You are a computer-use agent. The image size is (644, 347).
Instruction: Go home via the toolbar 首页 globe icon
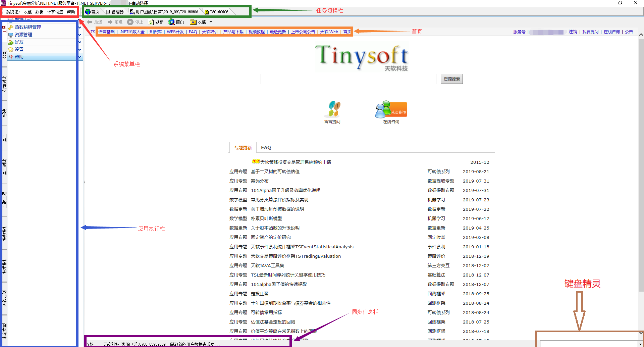(171, 22)
